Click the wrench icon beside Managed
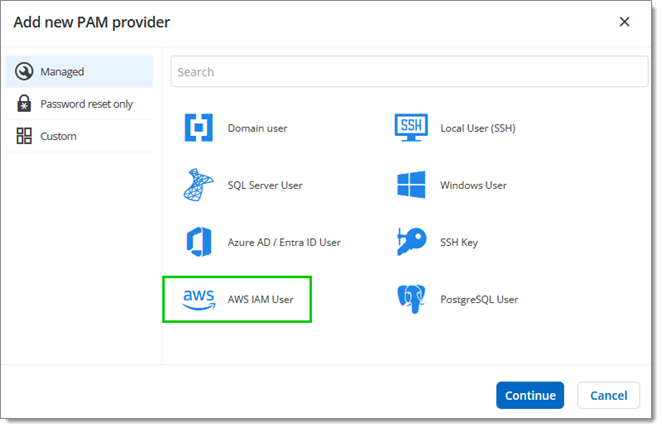This screenshot has height=429, width=662. tap(24, 72)
